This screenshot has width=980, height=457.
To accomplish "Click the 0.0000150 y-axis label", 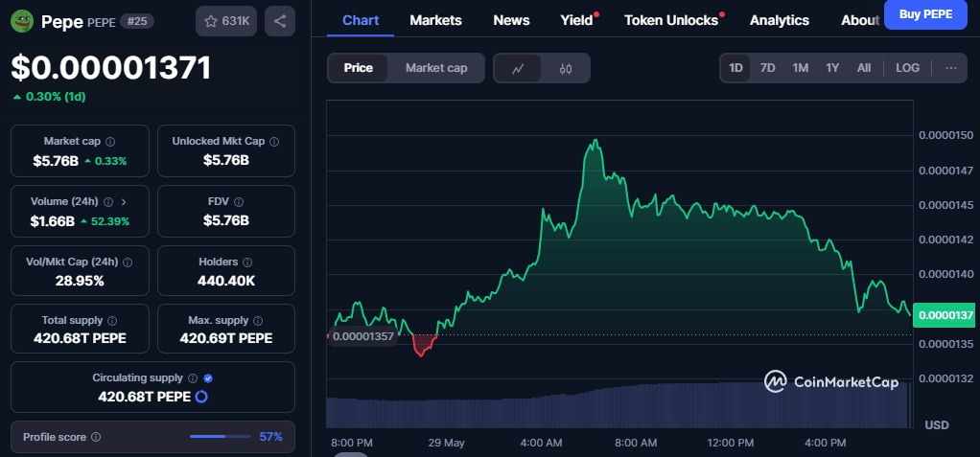I will pyautogui.click(x=945, y=135).
